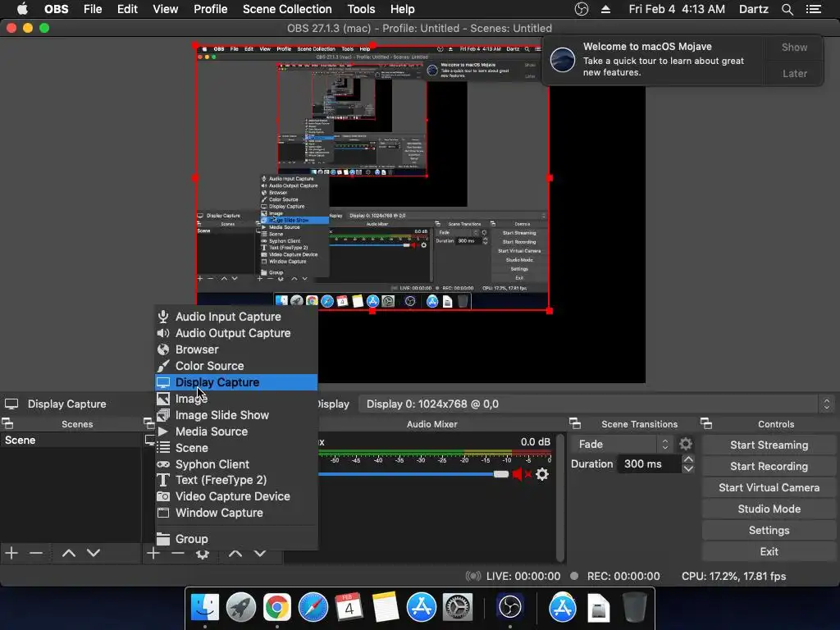Click the T icon beside Text (FreeType 2)
This screenshot has width=840, height=630.
pos(163,480)
